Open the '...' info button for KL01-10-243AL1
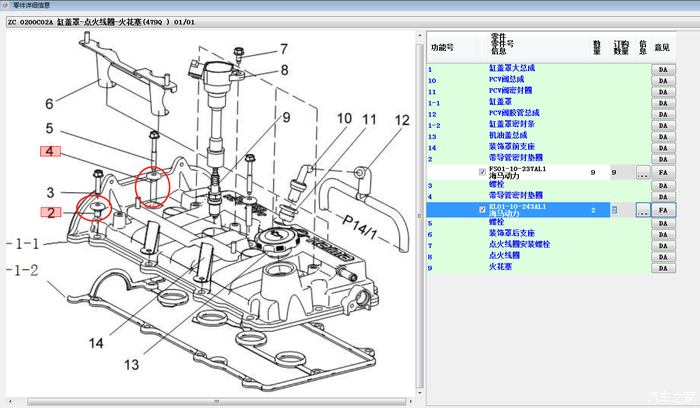The width and height of the screenshot is (700, 408). point(643,210)
